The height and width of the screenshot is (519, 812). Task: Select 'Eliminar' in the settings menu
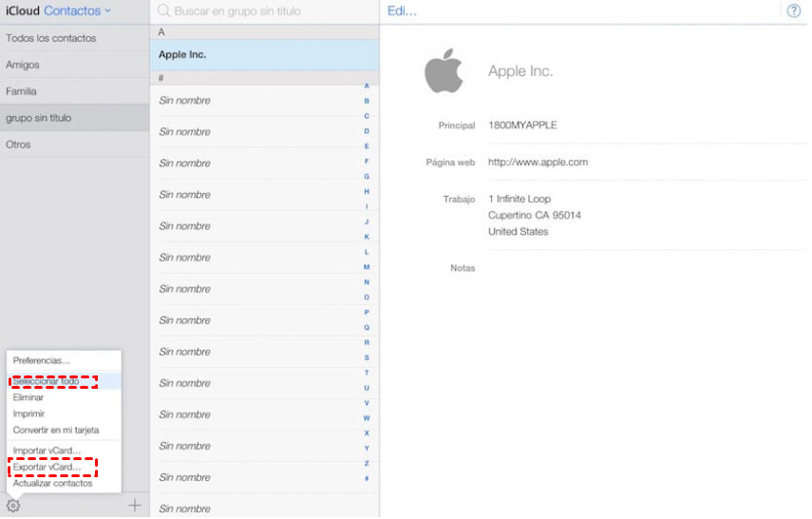[x=28, y=397]
